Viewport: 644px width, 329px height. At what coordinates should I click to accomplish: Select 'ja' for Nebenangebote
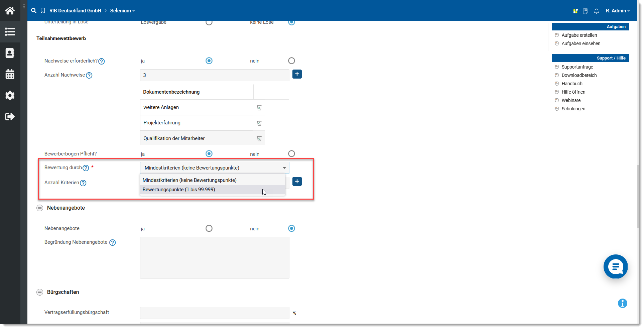(209, 229)
